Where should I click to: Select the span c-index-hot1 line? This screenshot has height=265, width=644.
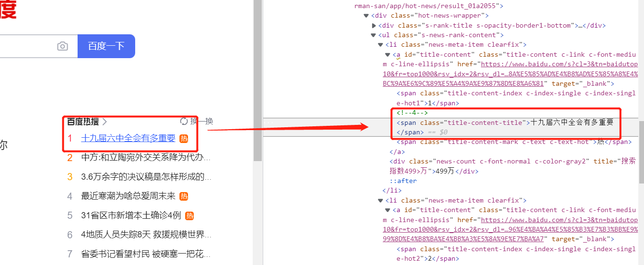516,98
